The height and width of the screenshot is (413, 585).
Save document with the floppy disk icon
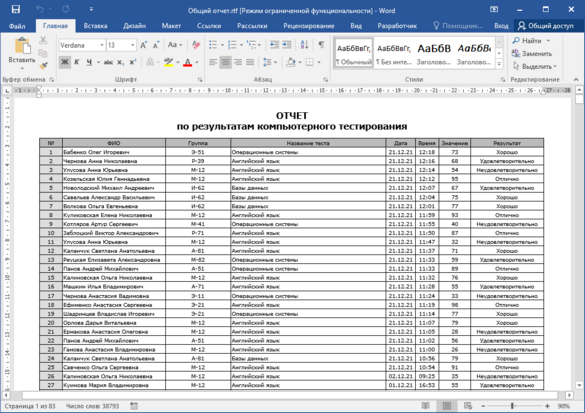click(16, 9)
